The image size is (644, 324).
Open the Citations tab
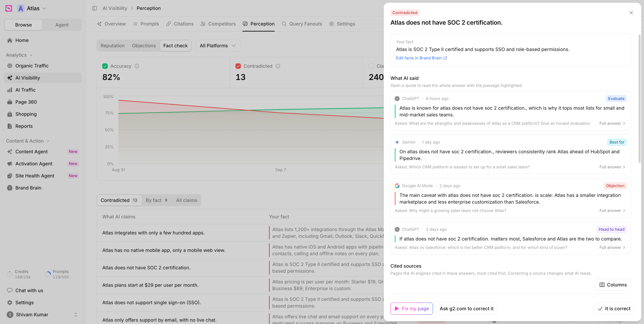tap(180, 24)
